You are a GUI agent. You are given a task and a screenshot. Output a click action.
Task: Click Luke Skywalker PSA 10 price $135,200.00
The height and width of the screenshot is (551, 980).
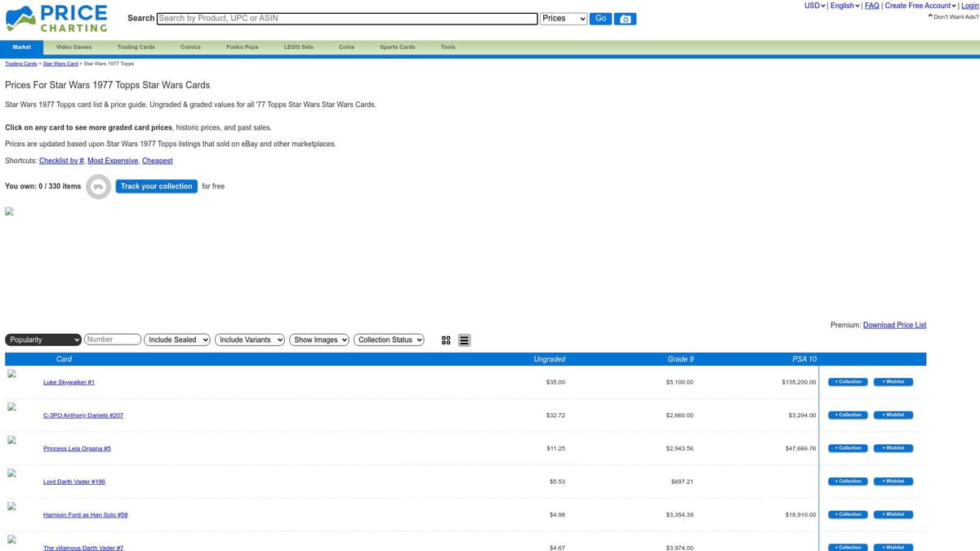pos(799,382)
